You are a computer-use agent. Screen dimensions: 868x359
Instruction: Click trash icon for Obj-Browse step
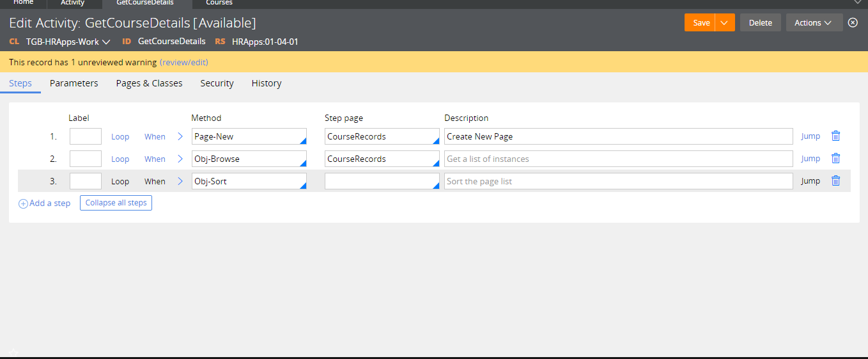point(835,158)
